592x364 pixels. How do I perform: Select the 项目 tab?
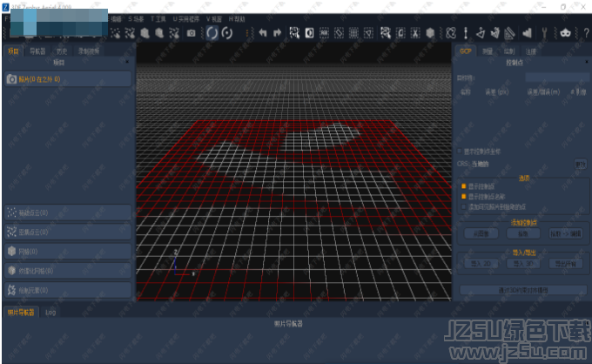click(x=13, y=51)
